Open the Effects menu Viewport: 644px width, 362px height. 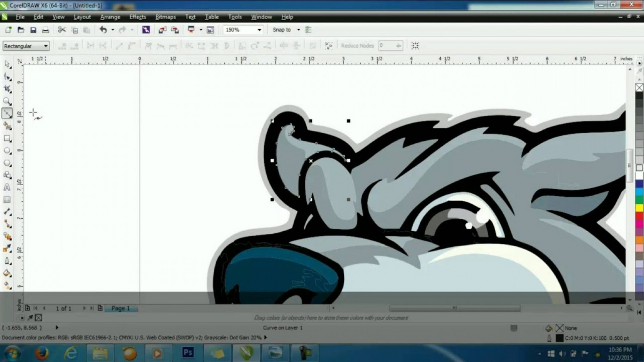[138, 17]
